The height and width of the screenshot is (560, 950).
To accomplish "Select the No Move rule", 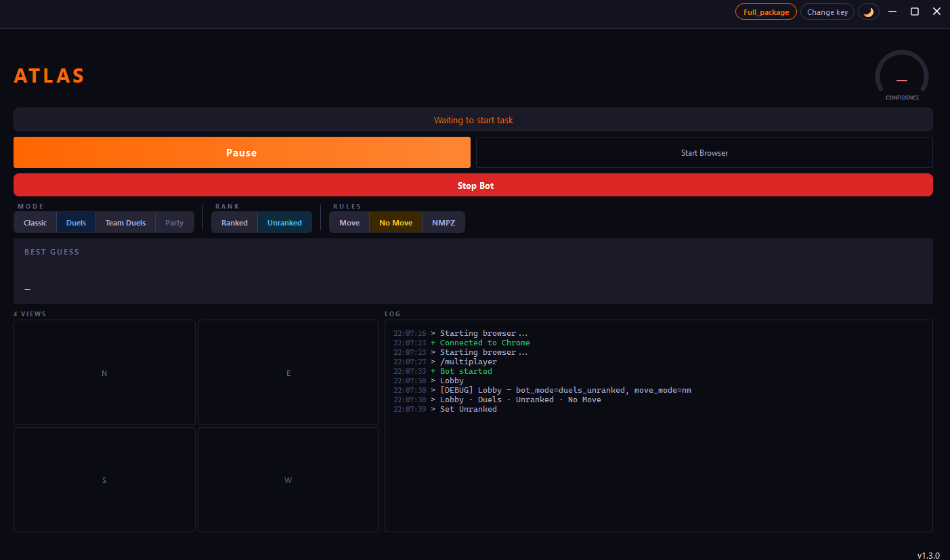I will 395,222.
